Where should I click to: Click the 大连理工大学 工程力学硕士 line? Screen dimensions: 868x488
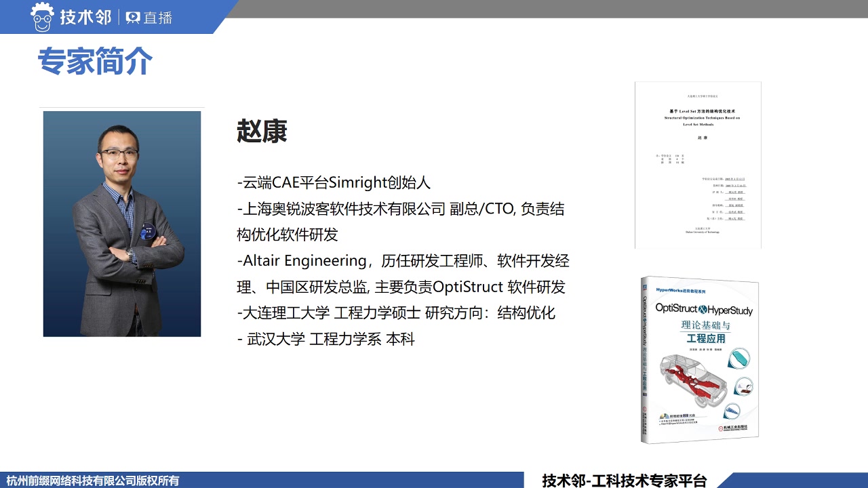coord(396,313)
